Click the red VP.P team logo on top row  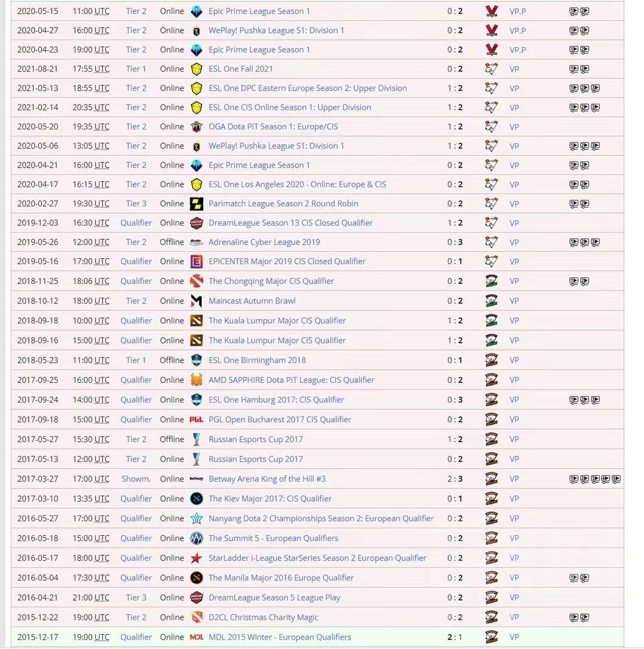pyautogui.click(x=491, y=11)
